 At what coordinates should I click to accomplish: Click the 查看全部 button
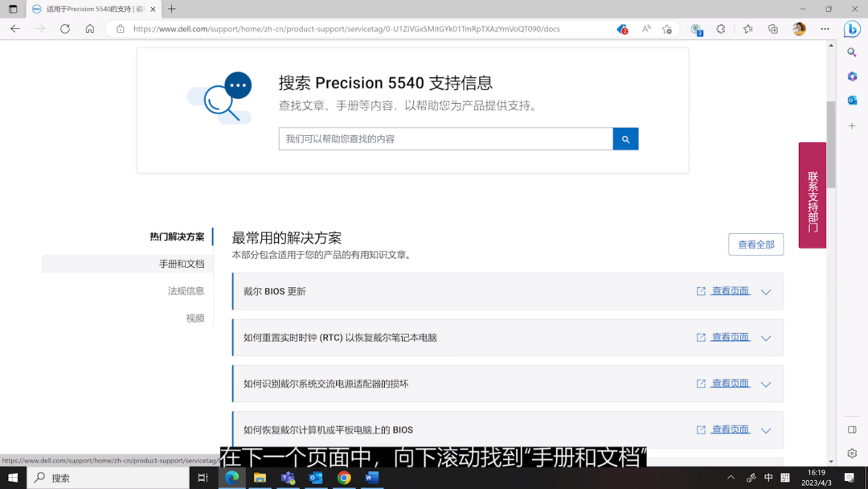click(755, 244)
